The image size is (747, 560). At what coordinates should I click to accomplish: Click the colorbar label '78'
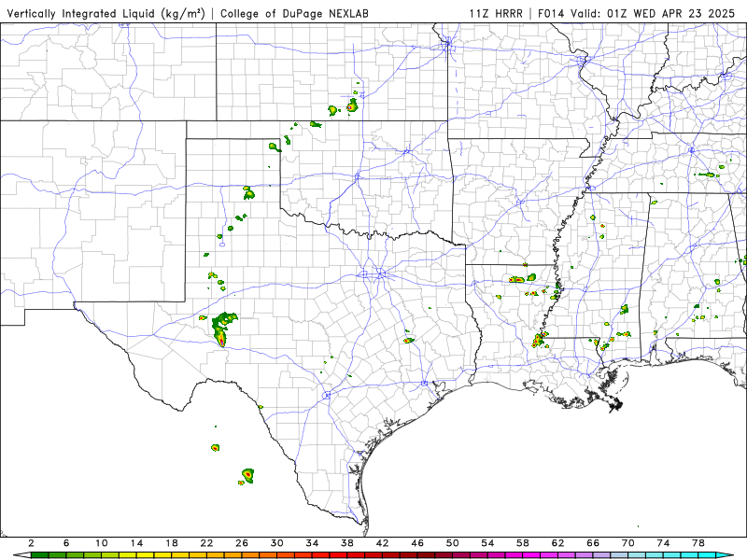click(698, 543)
